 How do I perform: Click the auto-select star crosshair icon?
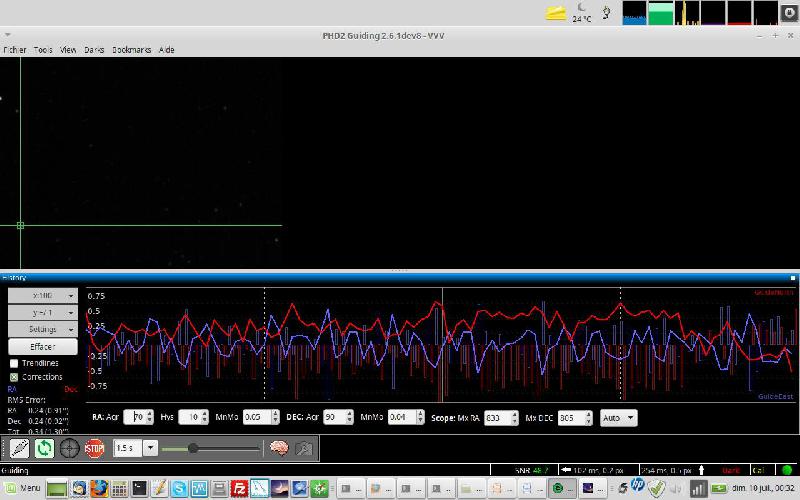(x=69, y=448)
